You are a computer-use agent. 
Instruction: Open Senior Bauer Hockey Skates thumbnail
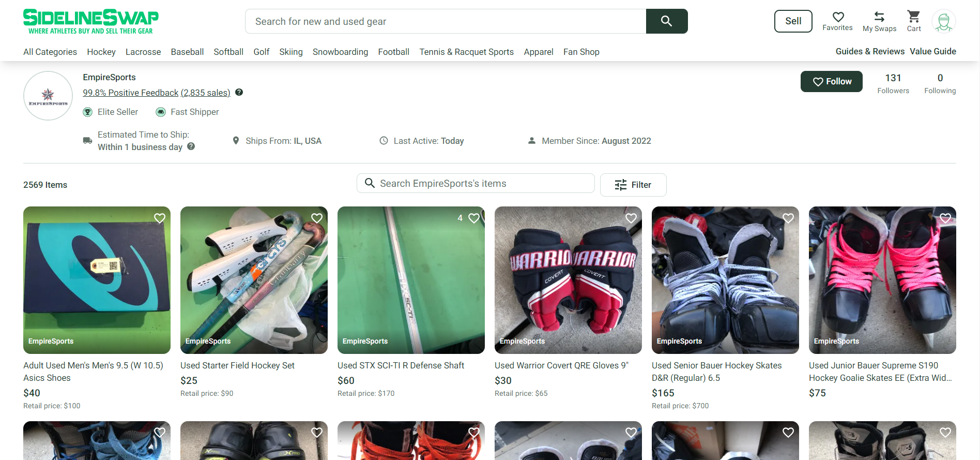[725, 280]
